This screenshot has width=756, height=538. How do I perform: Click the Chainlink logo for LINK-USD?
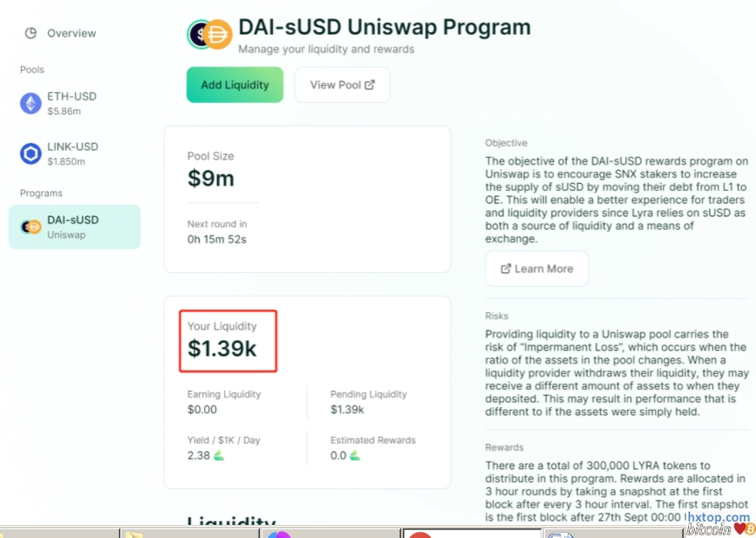point(31,154)
